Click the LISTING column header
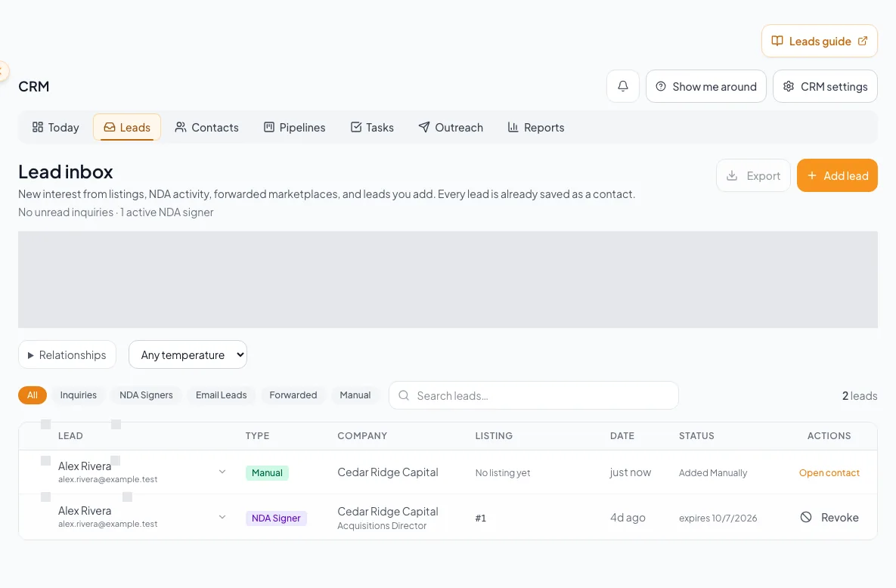The image size is (896, 588). (x=494, y=435)
